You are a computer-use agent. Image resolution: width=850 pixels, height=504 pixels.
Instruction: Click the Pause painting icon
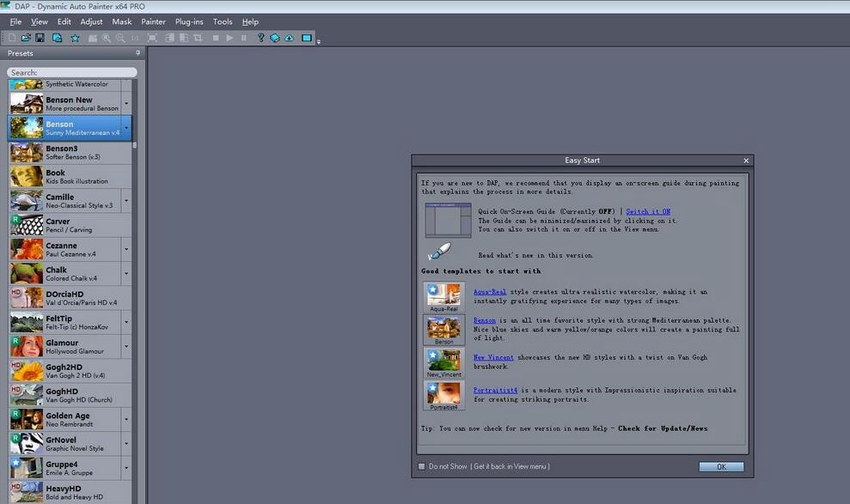click(244, 38)
